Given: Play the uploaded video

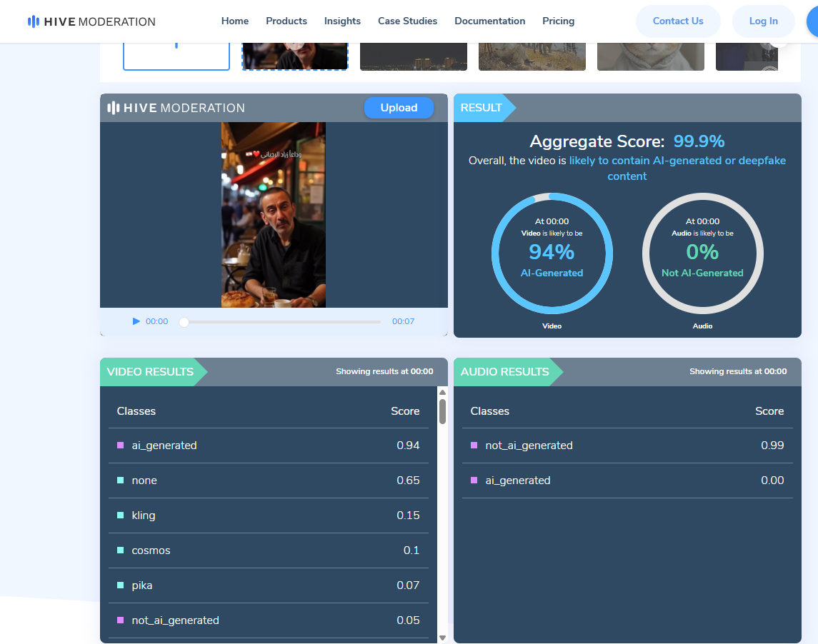Looking at the screenshot, I should (136, 321).
